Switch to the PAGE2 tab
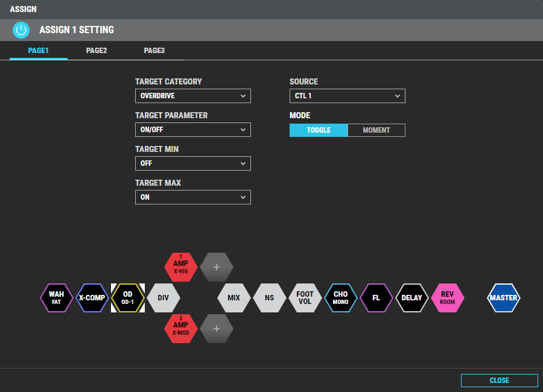Image resolution: width=543 pixels, height=392 pixels. click(x=97, y=51)
